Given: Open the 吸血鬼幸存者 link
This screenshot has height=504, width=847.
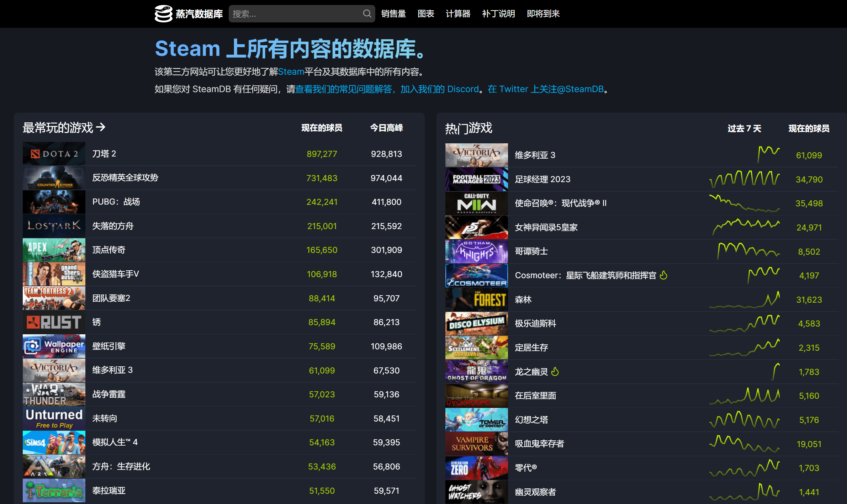Looking at the screenshot, I should tap(539, 444).
